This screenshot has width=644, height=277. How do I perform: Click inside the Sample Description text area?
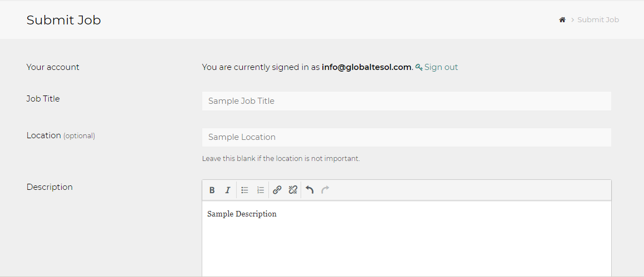[406, 239]
